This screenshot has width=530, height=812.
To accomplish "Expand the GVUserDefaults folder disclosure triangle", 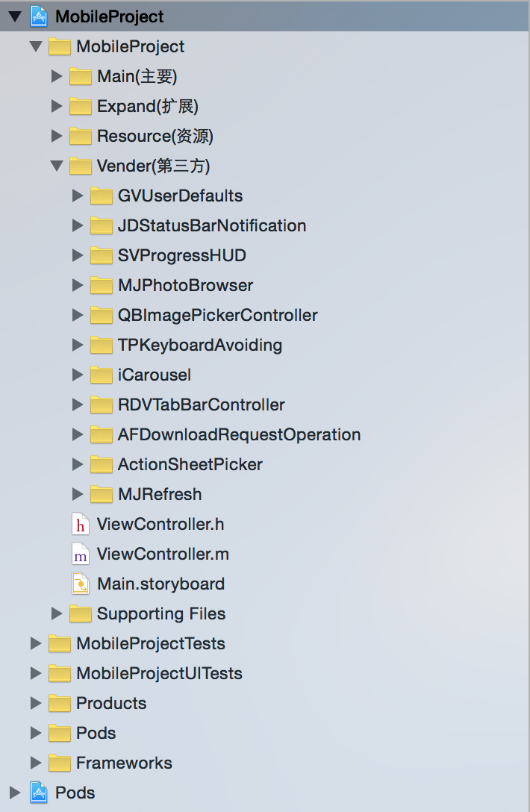I will [x=78, y=196].
